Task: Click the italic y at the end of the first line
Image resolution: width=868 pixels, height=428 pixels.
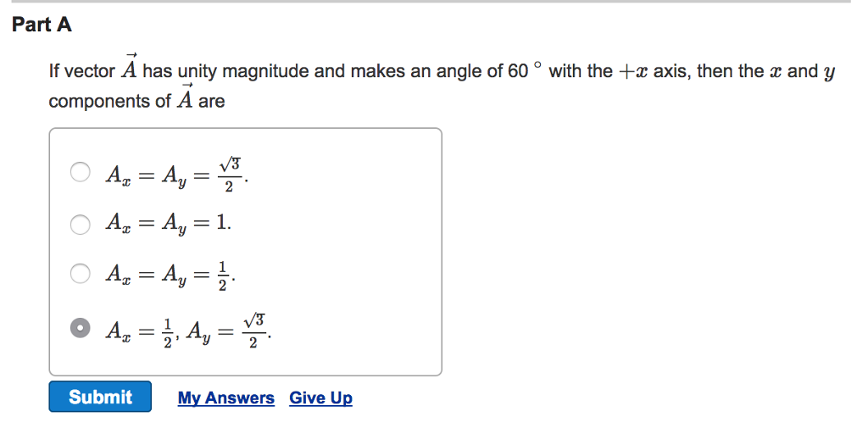Action: tap(829, 74)
